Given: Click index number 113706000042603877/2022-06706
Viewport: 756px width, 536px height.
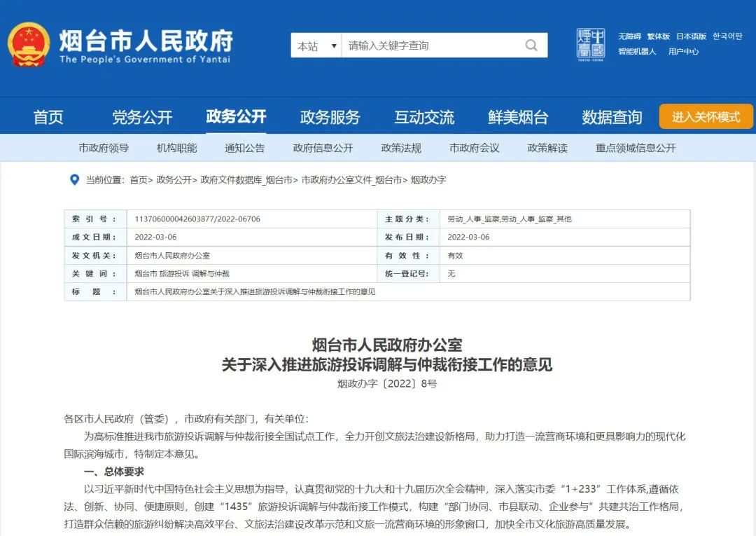Looking at the screenshot, I should click(x=197, y=219).
